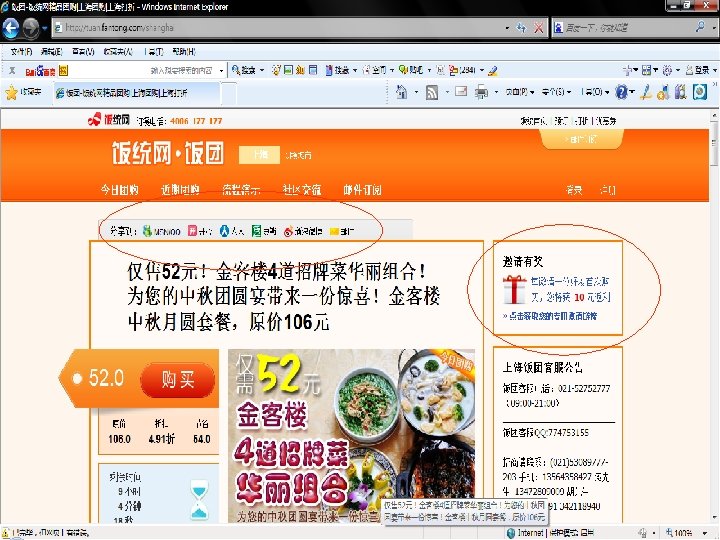Open the Edit (E) menu

click(x=51, y=51)
